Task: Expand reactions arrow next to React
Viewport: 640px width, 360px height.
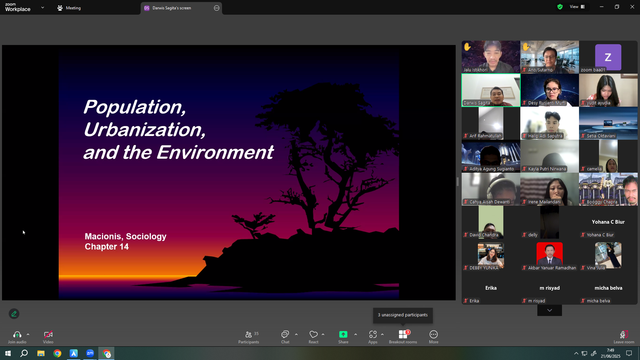Action: click(323, 334)
